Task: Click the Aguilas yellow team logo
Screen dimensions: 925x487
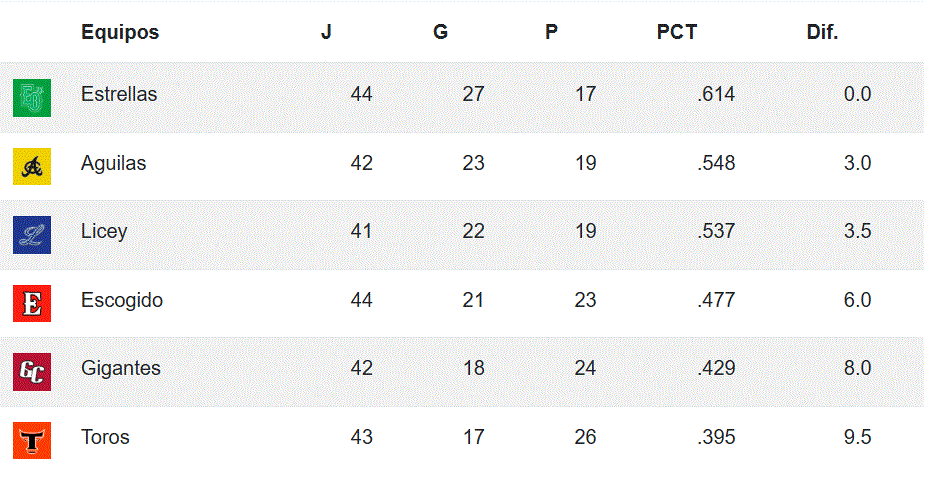Action: [32, 165]
